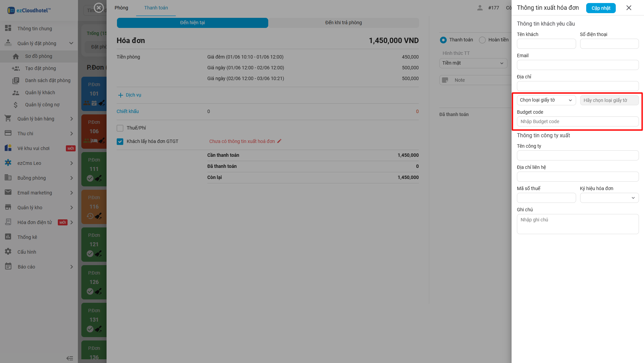Click the Thống kê chart icon
644x363 pixels.
[8, 237]
